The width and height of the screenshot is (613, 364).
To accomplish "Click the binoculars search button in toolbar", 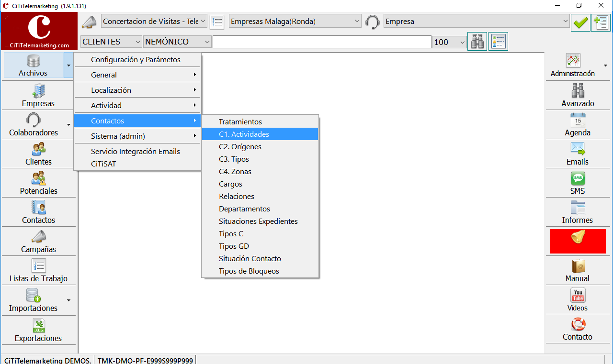I will (477, 42).
